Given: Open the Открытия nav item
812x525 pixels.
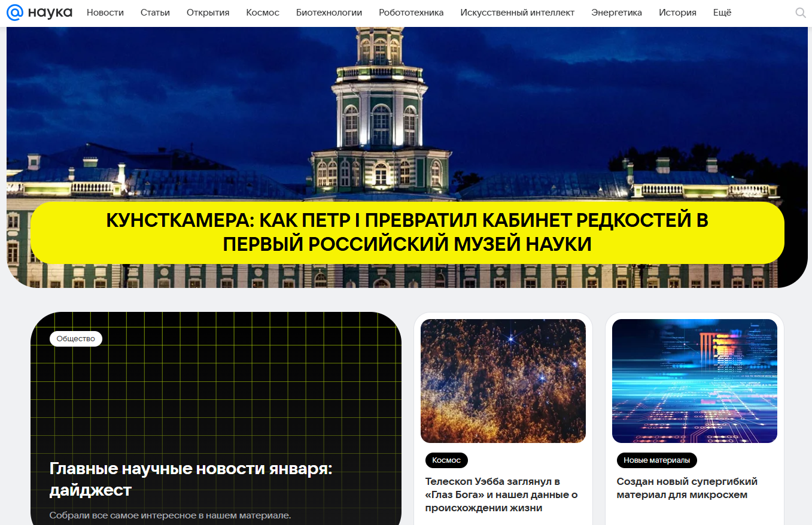Looking at the screenshot, I should pyautogui.click(x=208, y=13).
